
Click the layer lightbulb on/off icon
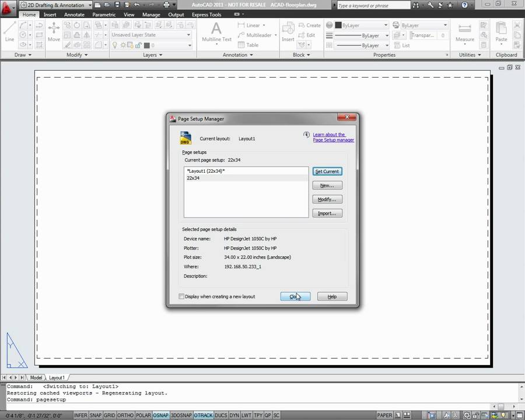point(115,45)
